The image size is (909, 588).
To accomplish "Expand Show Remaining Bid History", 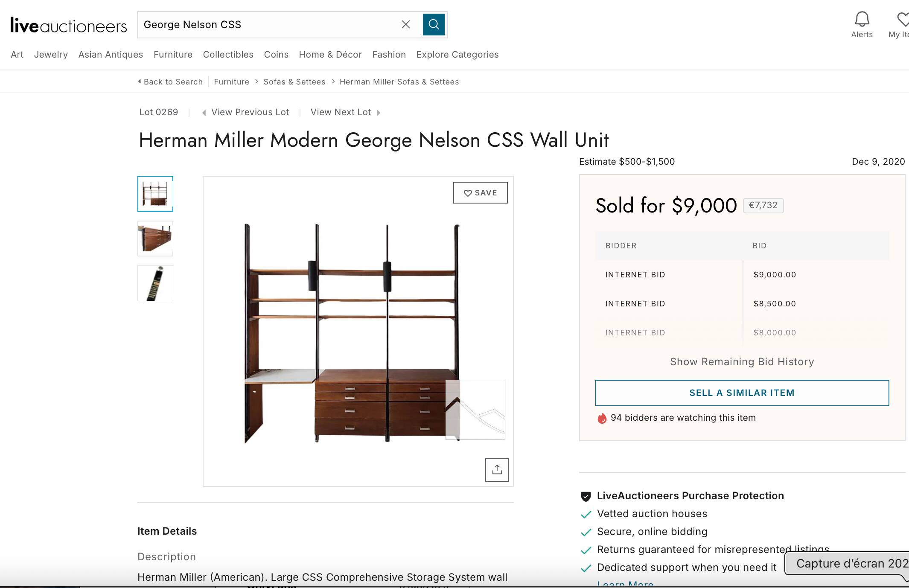I will pyautogui.click(x=741, y=361).
